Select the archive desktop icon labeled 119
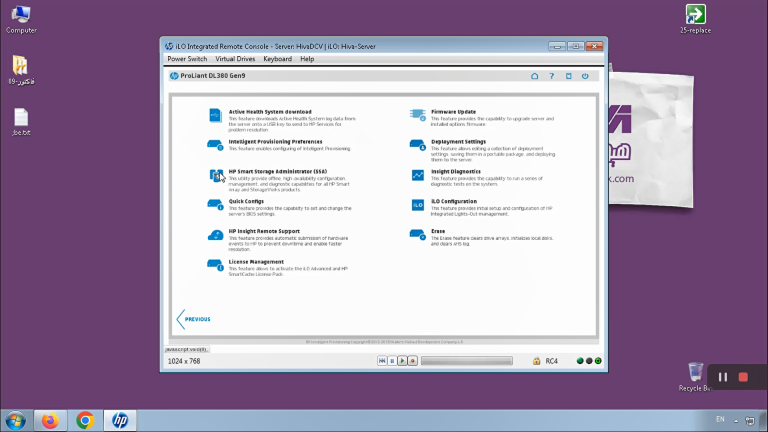 pyautogui.click(x=21, y=70)
